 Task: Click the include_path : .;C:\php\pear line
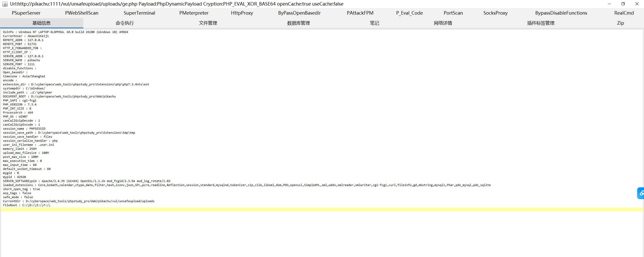[28, 92]
